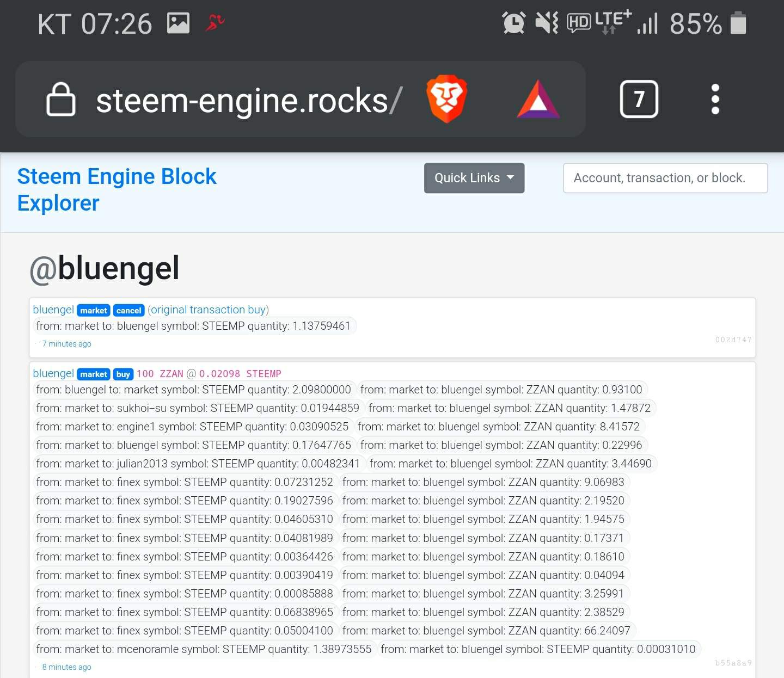784x678 pixels.
Task: Open the 'original transaction buy' link
Action: [x=208, y=310]
